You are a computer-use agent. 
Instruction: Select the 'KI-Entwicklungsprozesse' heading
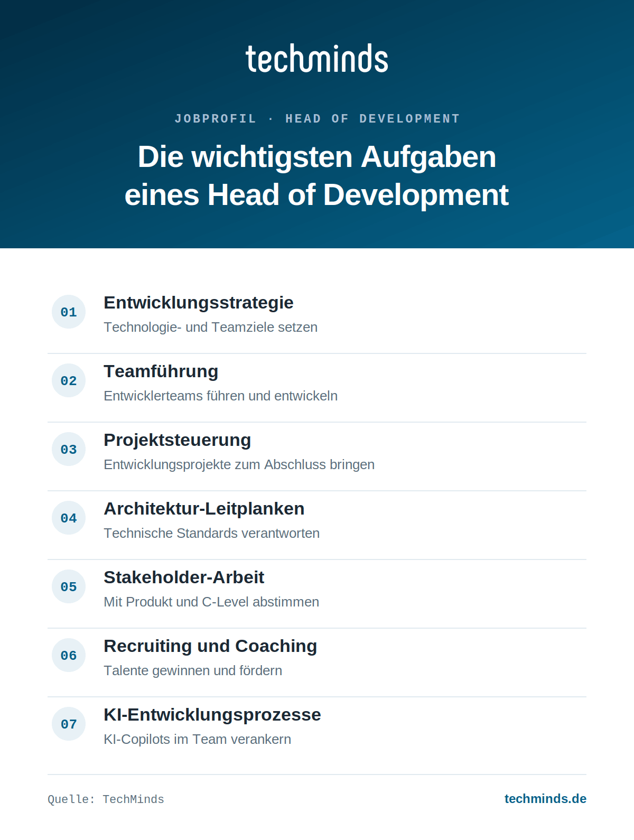click(212, 715)
